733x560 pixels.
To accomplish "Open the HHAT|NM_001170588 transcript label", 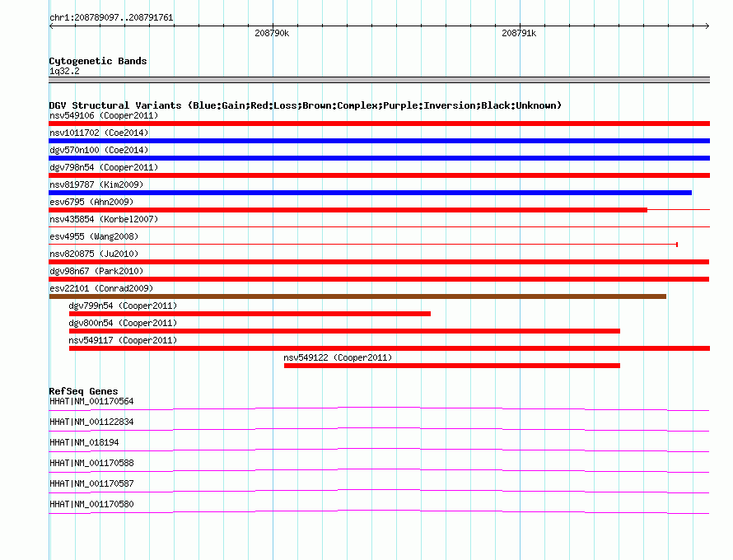I will 91,463.
